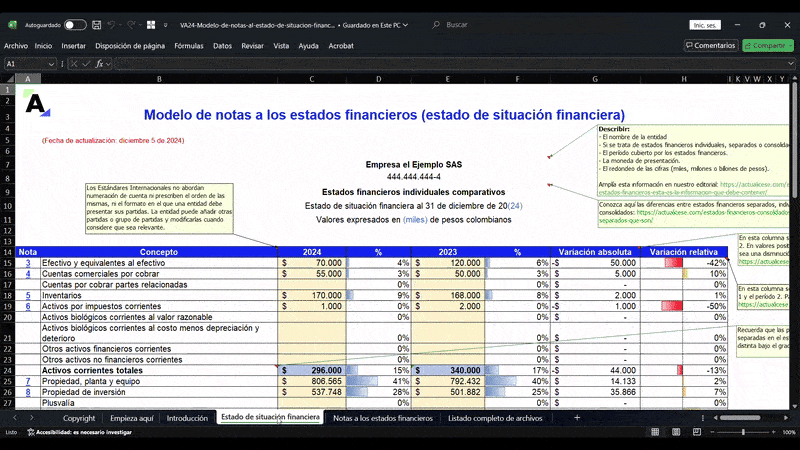Click the Insert Function fx icon
This screenshot has width=800, height=450.
(97, 63)
